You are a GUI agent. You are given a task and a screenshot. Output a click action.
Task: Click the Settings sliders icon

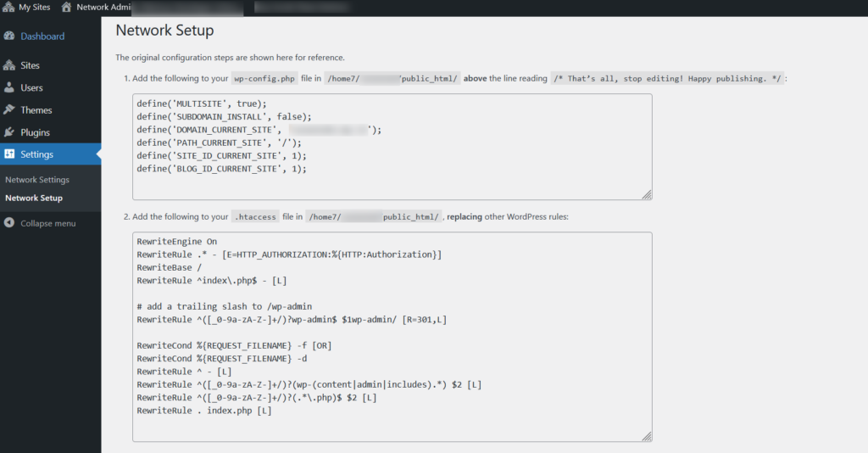[x=9, y=154]
